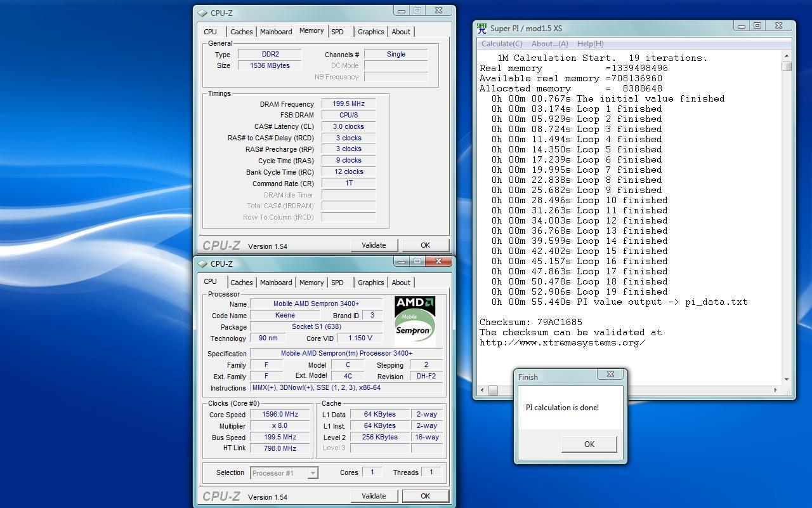Viewport: 812px width, 508px height.
Task: Confirm the PI calculation done dialog with OK
Action: tap(589, 444)
